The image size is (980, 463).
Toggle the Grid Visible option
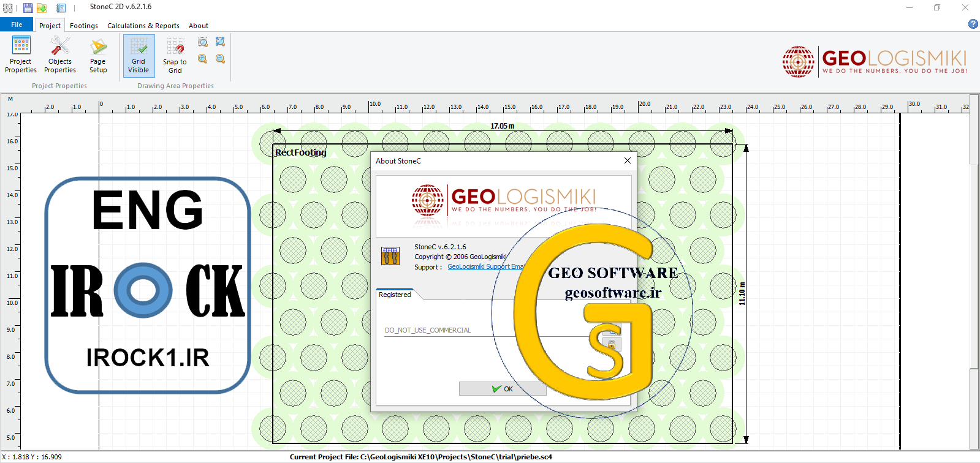(139, 56)
